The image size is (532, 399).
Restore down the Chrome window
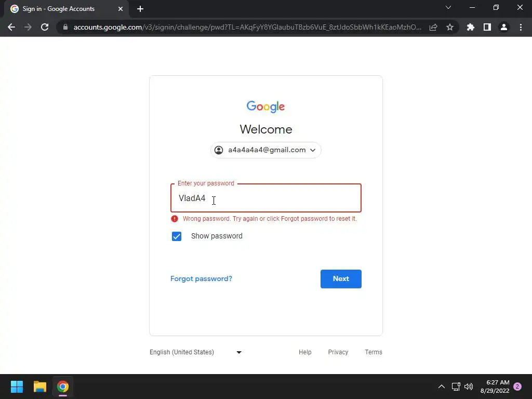pos(496,7)
